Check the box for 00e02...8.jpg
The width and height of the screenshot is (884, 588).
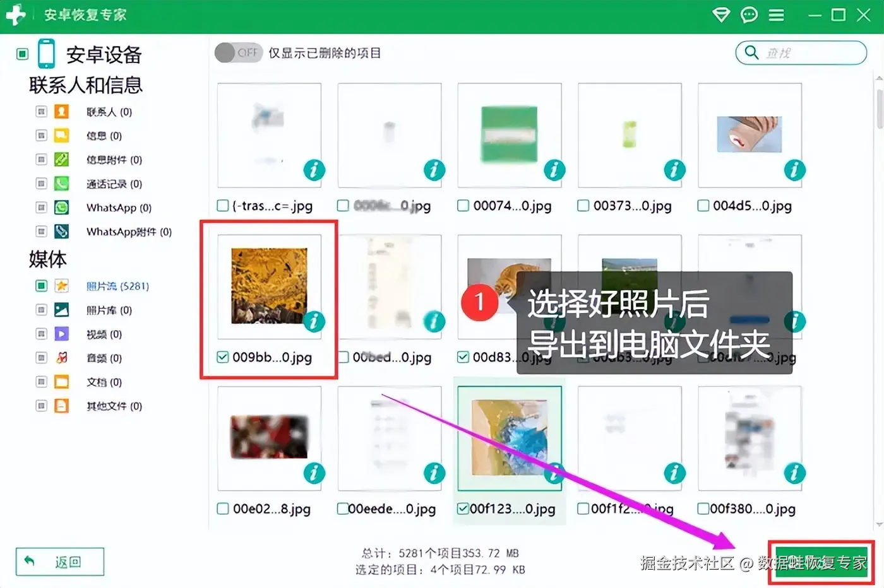(x=223, y=509)
